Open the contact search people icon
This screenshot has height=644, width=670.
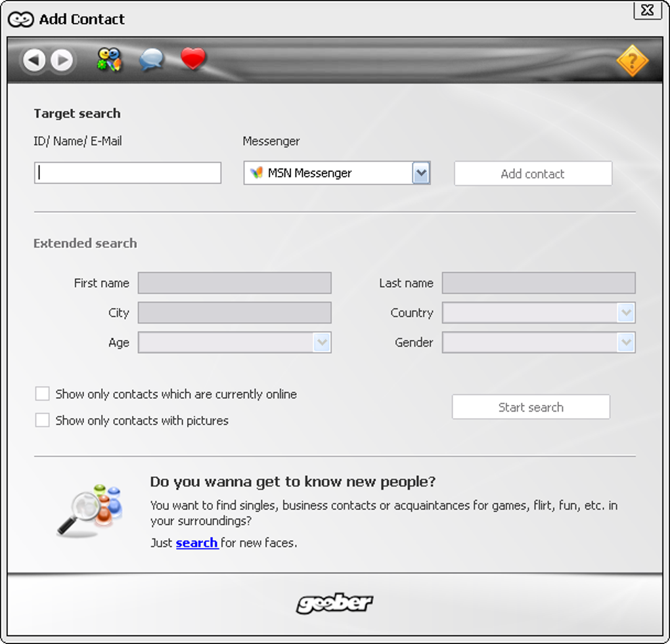click(108, 60)
